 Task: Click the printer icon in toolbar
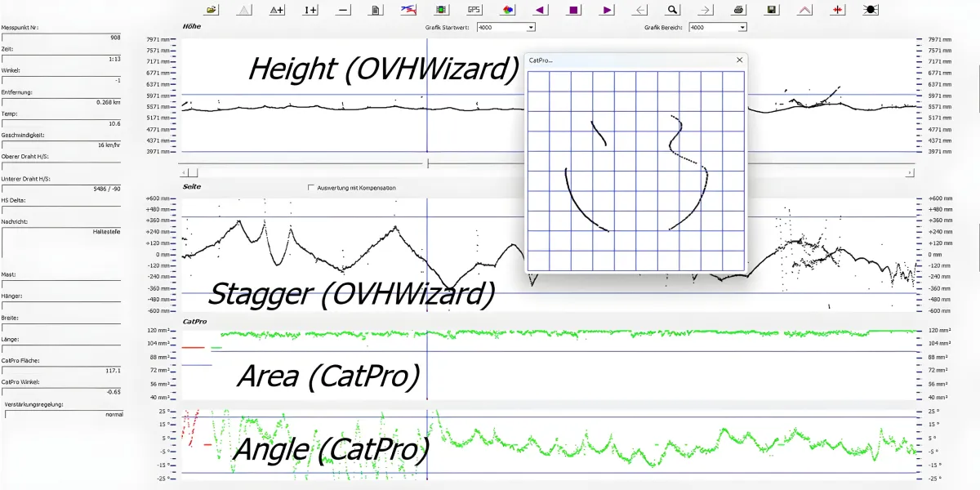pos(738,10)
